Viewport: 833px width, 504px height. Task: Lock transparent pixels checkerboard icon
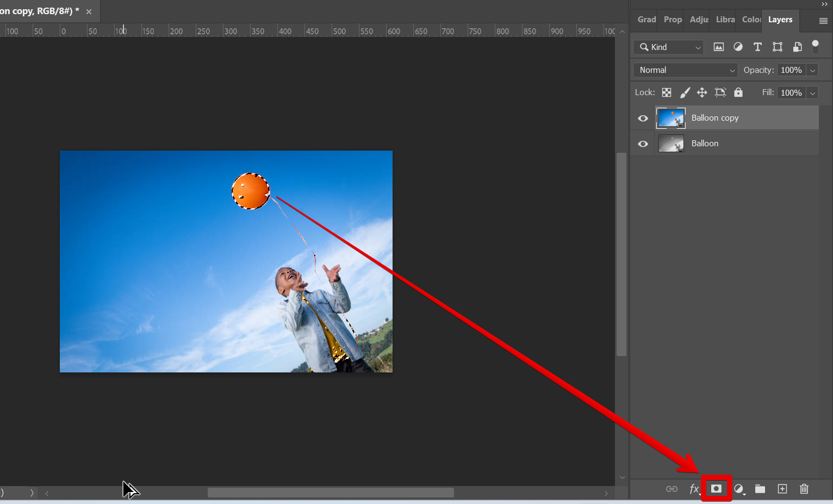coord(666,92)
